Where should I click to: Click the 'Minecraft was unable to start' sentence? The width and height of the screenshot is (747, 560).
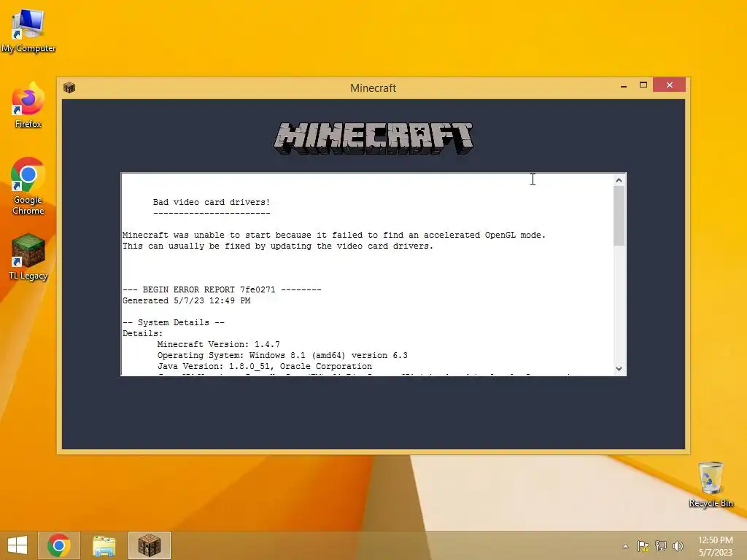coord(334,235)
